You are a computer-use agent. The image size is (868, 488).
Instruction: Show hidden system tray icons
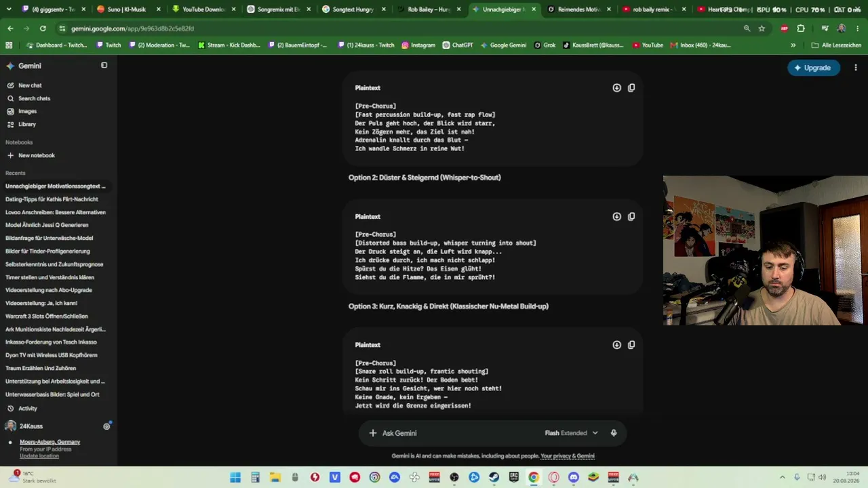[x=782, y=477]
